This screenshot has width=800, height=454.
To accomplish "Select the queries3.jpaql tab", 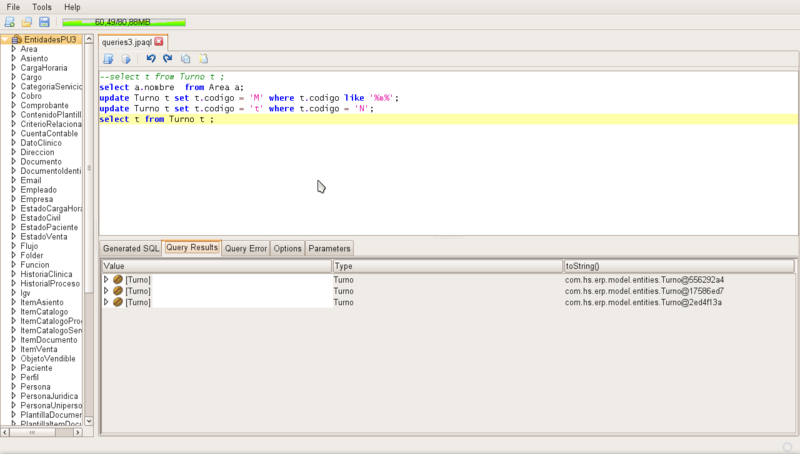I will point(127,42).
